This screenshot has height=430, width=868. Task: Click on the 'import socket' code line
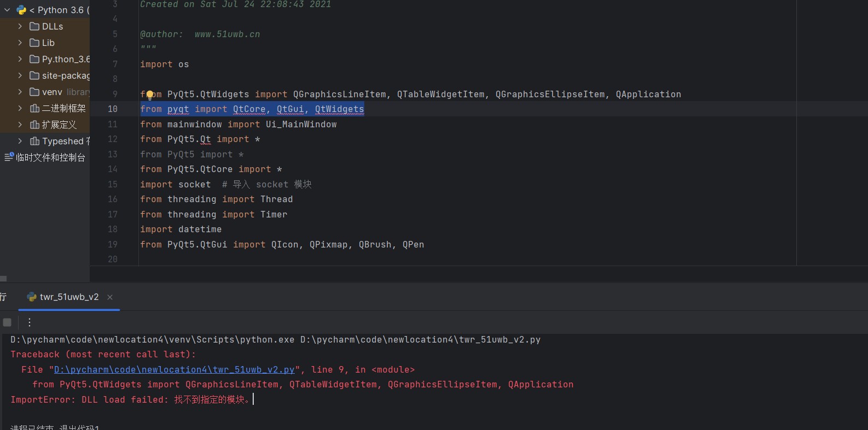175,185
